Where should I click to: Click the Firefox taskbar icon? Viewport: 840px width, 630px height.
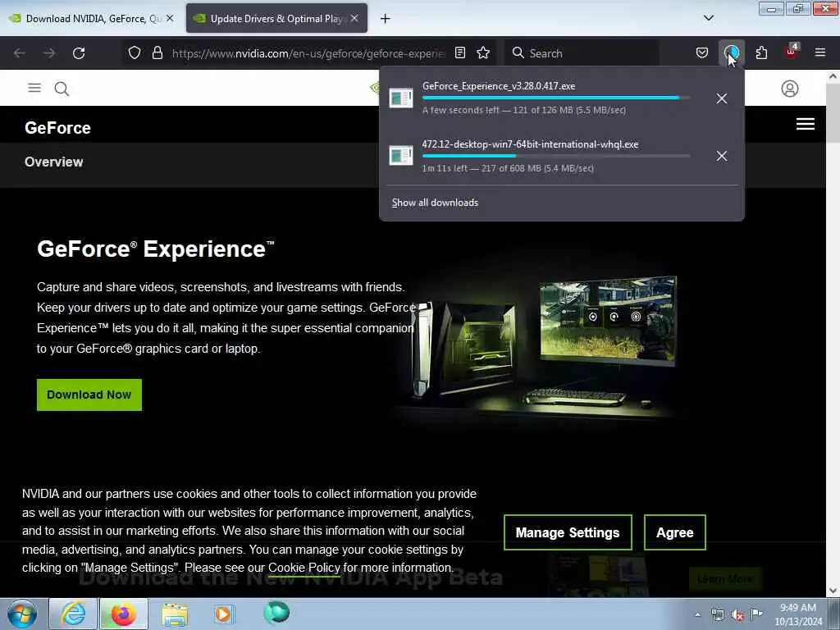(123, 614)
